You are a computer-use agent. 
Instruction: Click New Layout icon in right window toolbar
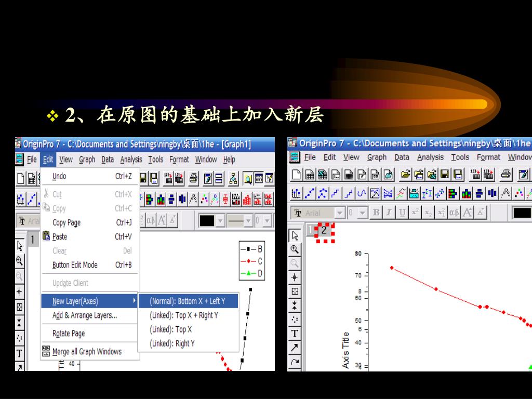coord(375,175)
